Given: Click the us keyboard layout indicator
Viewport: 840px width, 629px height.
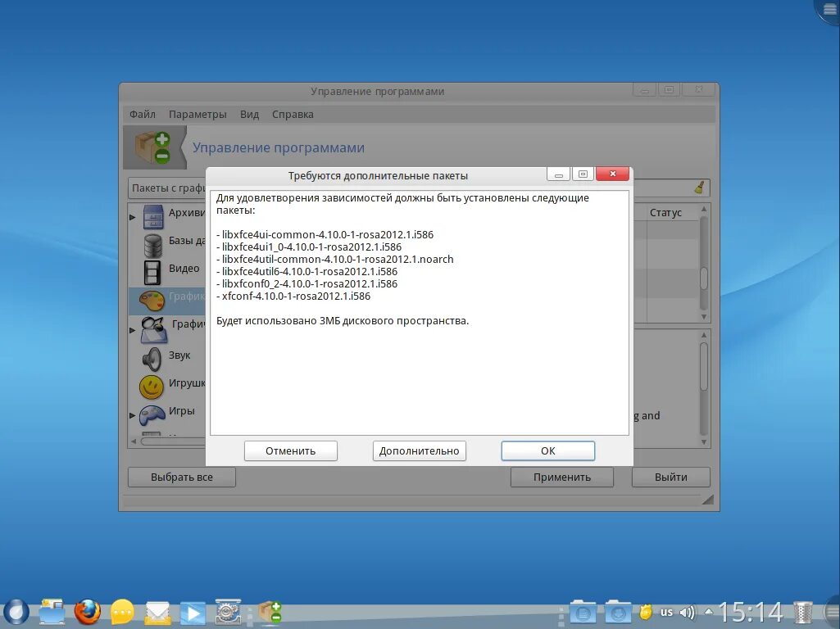Looking at the screenshot, I should pos(666,611).
